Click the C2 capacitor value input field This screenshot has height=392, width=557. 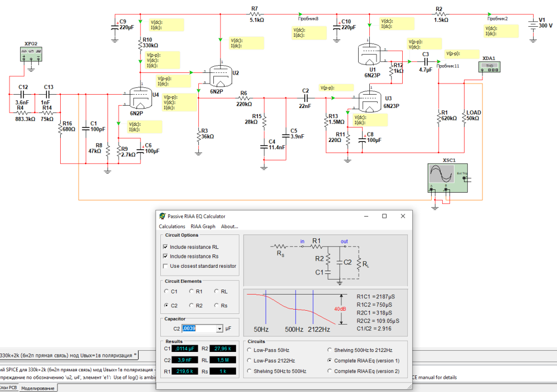click(x=198, y=329)
